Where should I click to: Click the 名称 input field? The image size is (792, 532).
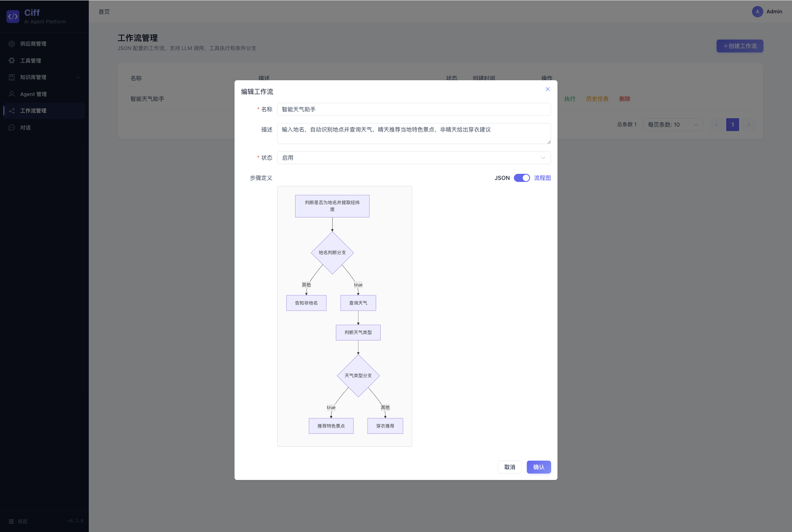pos(414,109)
